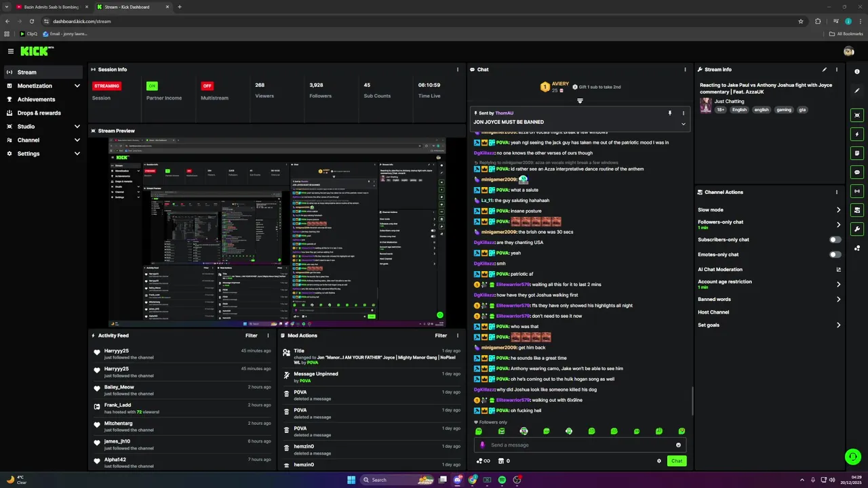868x488 pixels.
Task: Open Followers-only chat options chevron
Action: coord(838,224)
